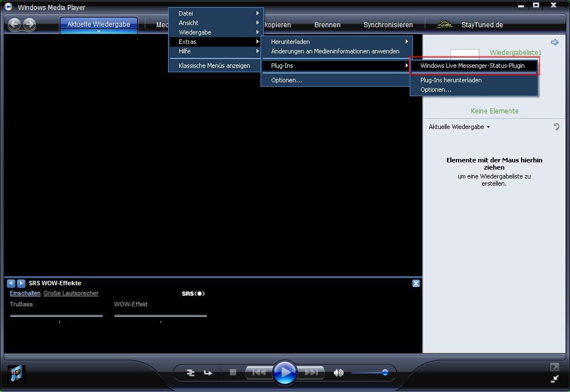Open the StayTuned.de tab
The image size is (570, 392).
pos(482,24)
